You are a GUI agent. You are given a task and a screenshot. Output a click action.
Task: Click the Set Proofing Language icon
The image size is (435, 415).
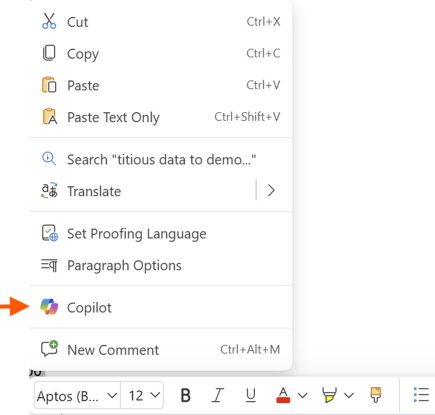point(50,233)
